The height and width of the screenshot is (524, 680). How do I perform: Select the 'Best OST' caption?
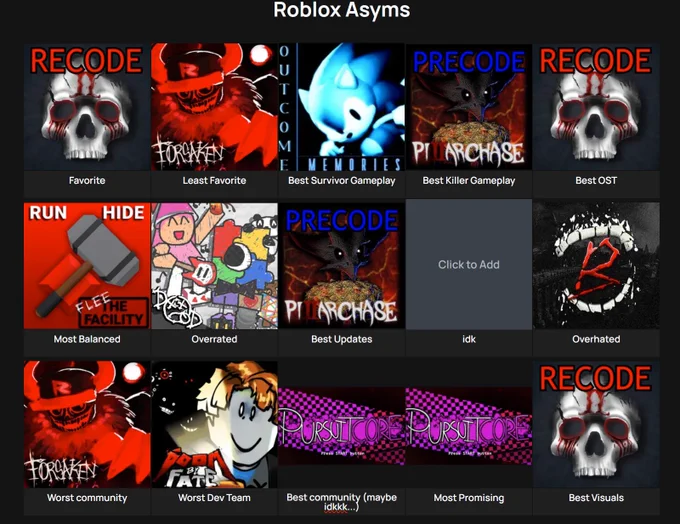point(596,180)
